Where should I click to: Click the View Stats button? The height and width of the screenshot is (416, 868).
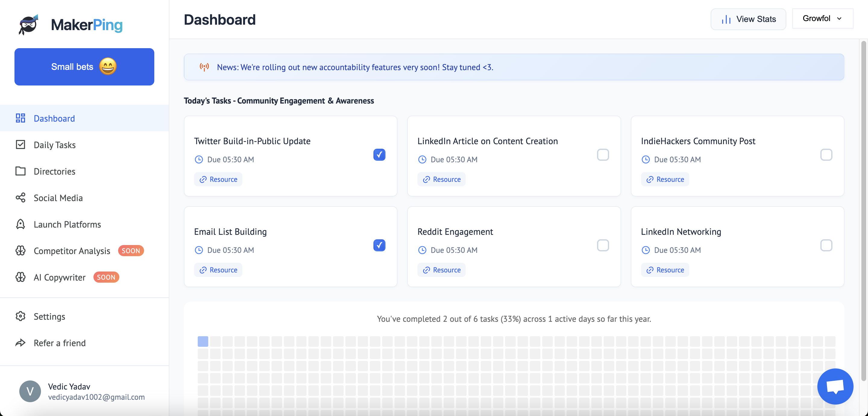(748, 19)
